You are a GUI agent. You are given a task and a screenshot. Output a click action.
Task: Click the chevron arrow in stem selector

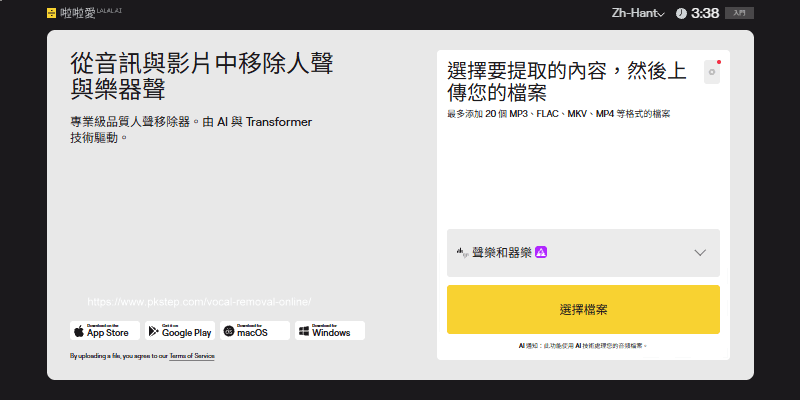(x=700, y=253)
